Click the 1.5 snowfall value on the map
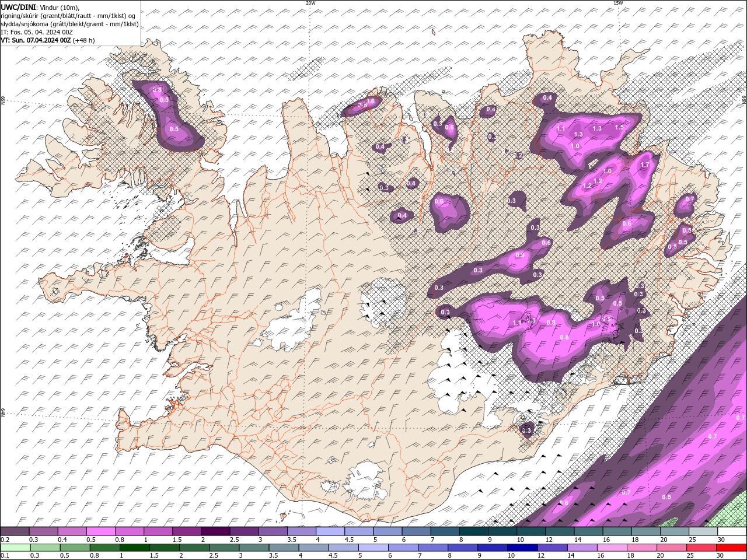Image resolution: width=747 pixels, height=560 pixels. pyautogui.click(x=619, y=127)
